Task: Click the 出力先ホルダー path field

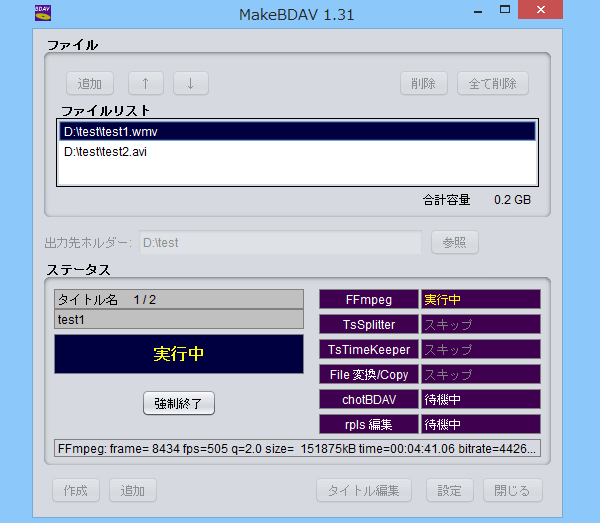Action: [280, 242]
